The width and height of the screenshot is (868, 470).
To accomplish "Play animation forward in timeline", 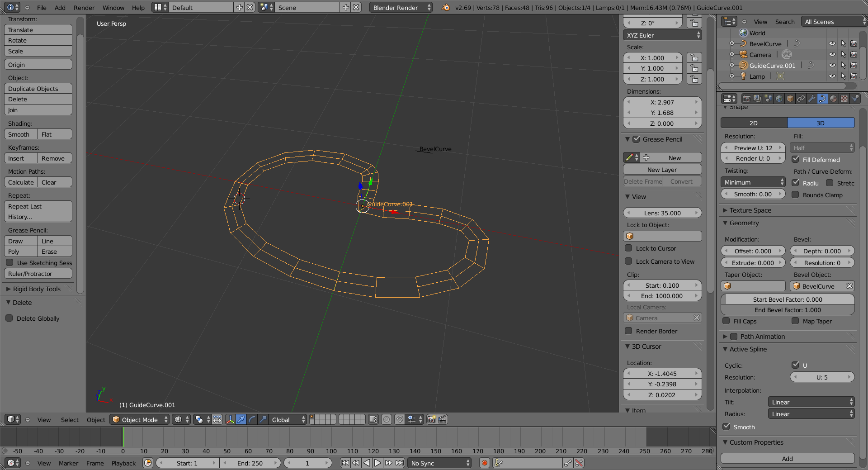I will point(377,463).
